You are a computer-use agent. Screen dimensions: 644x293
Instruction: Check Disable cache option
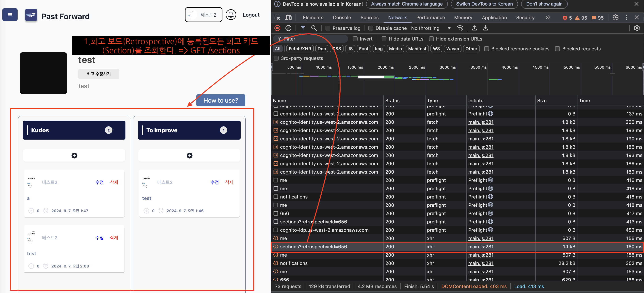(x=371, y=28)
